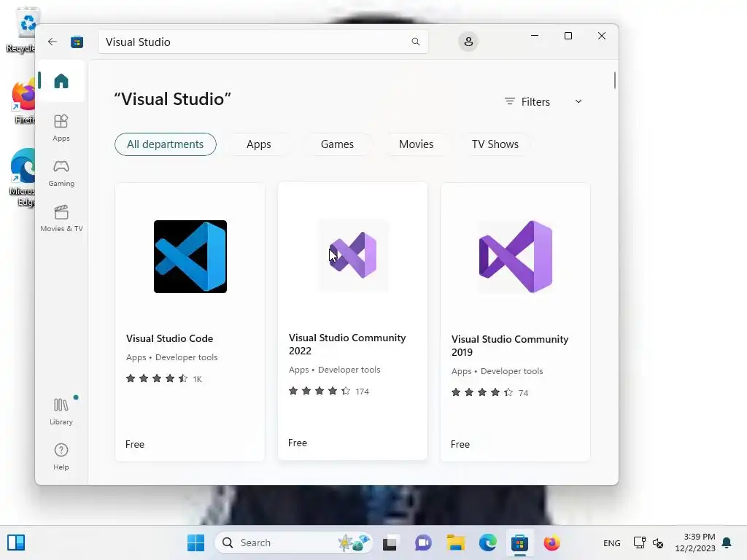
Task: Open File Explorer from the taskbar
Action: (455, 542)
